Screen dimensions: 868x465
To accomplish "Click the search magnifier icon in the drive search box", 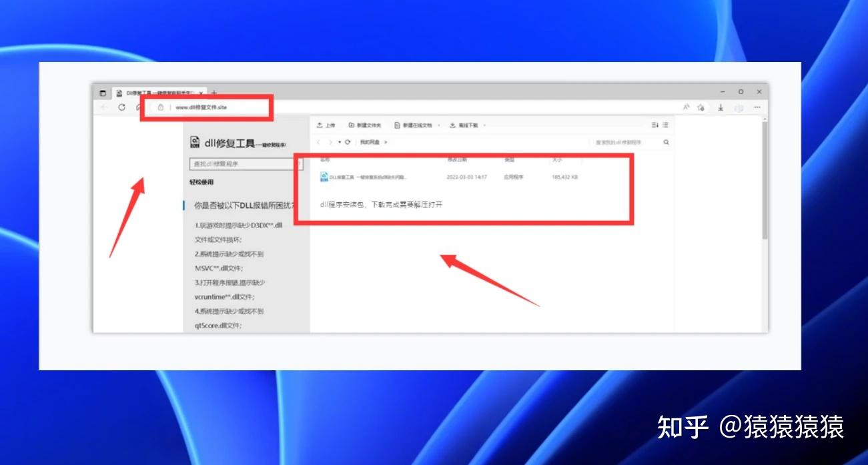I will coord(665,141).
